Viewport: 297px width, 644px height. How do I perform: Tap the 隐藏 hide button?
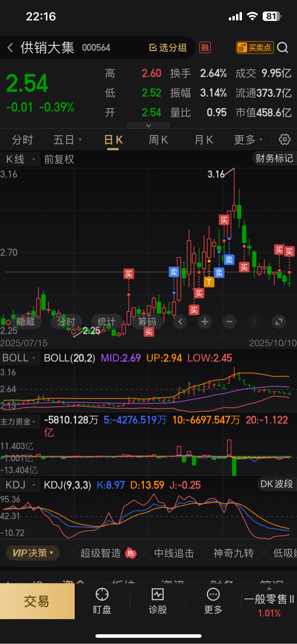coord(26,321)
